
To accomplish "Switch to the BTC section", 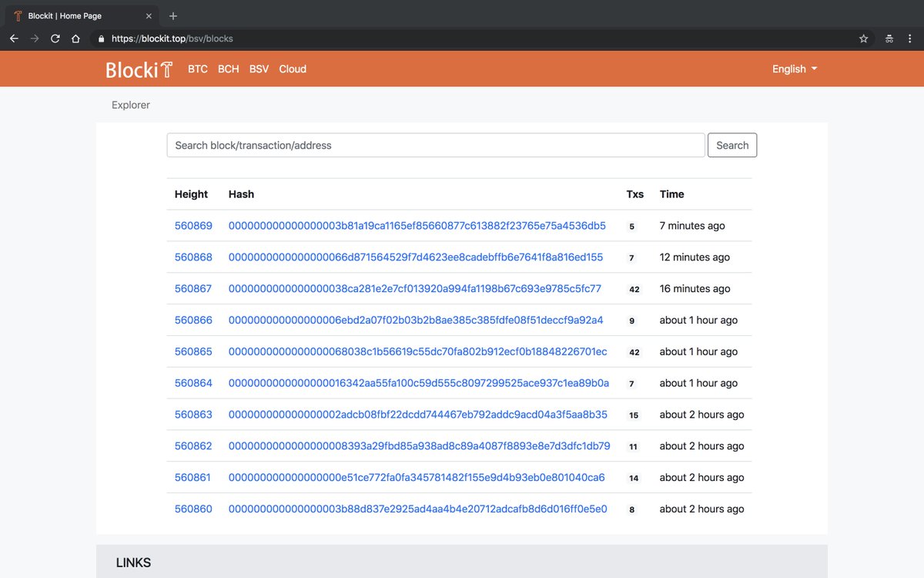I will [x=197, y=69].
